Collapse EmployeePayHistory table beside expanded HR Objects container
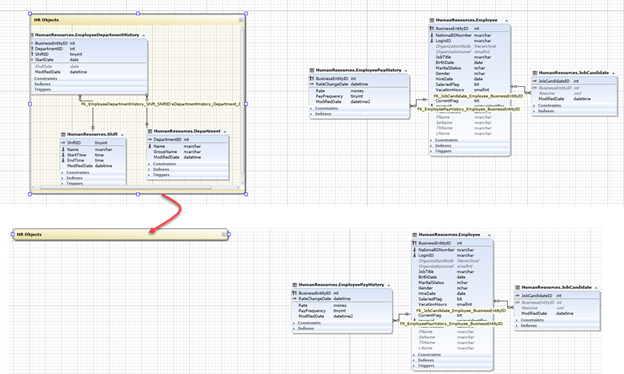 pyautogui.click(x=406, y=70)
